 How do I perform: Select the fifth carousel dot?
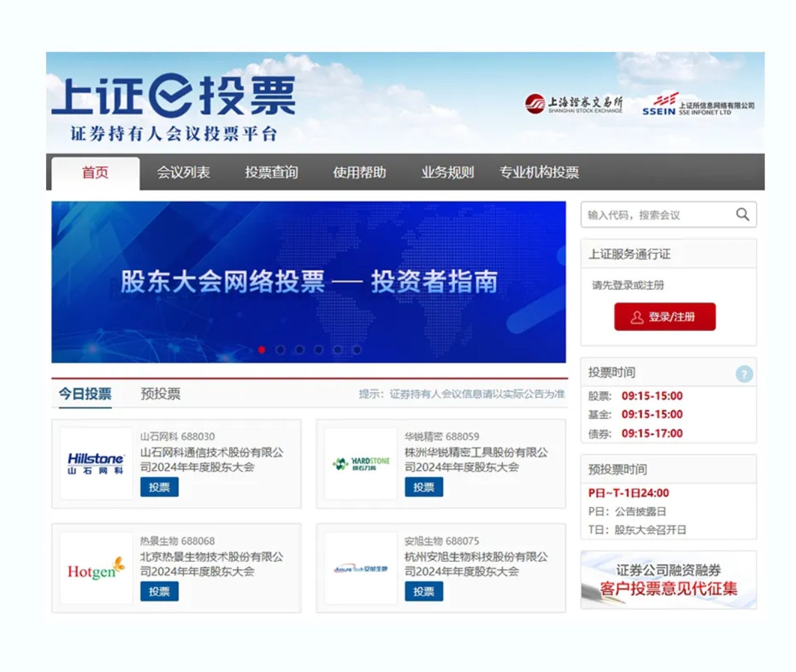338,350
